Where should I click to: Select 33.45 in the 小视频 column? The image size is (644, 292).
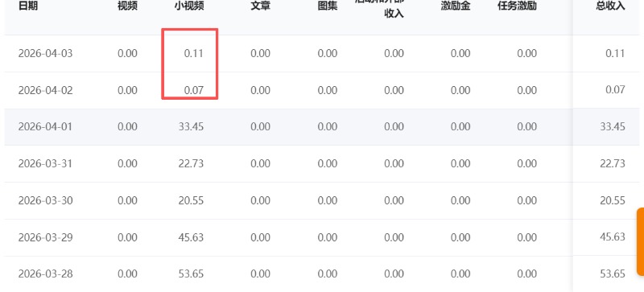(191, 126)
